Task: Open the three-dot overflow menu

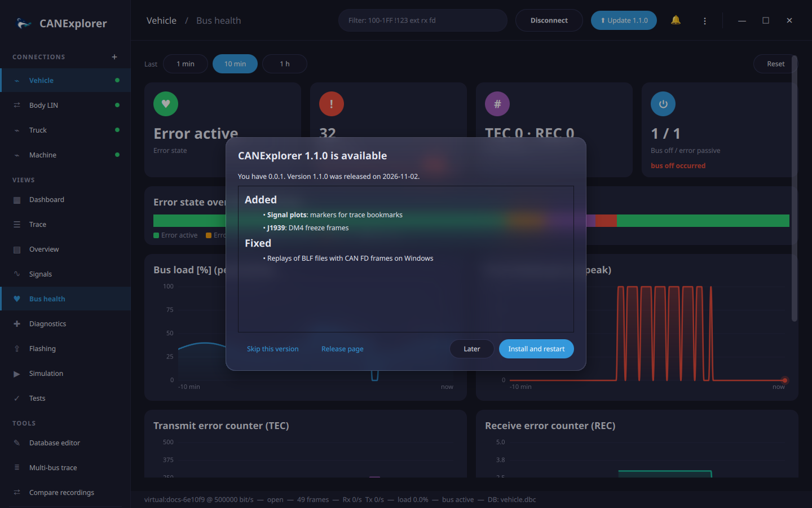Action: point(705,21)
